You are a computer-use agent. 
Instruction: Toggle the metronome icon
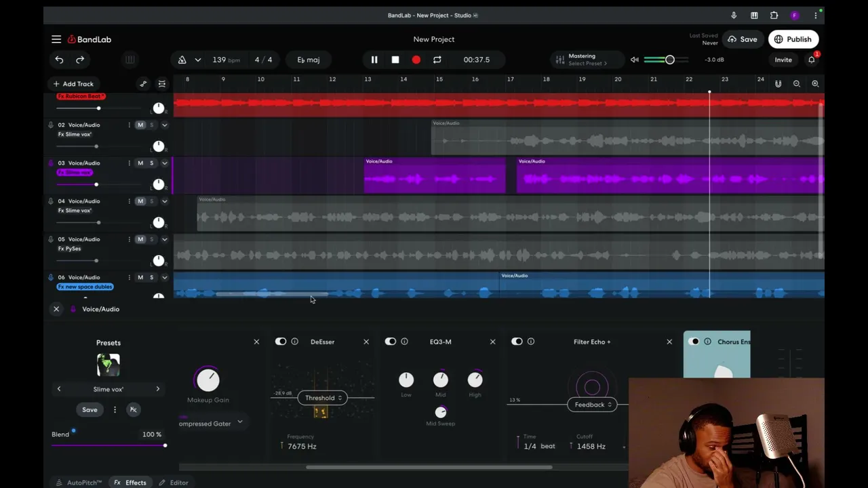pos(182,60)
